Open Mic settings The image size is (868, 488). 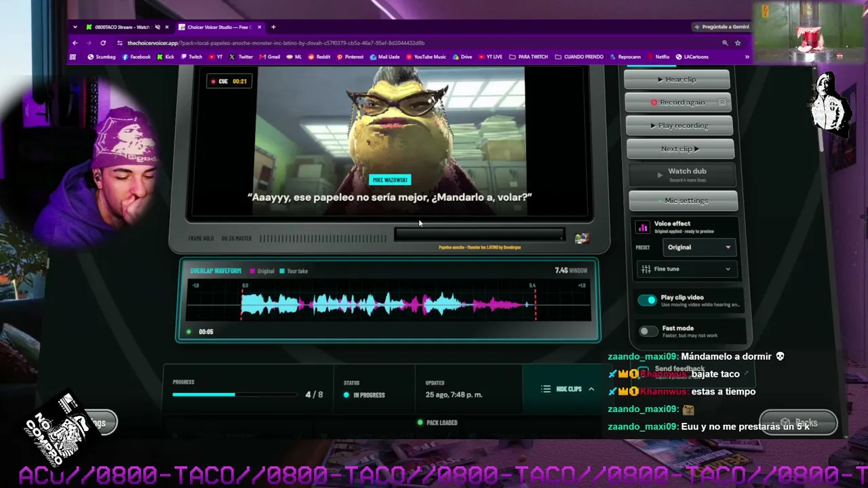pyautogui.click(x=683, y=201)
